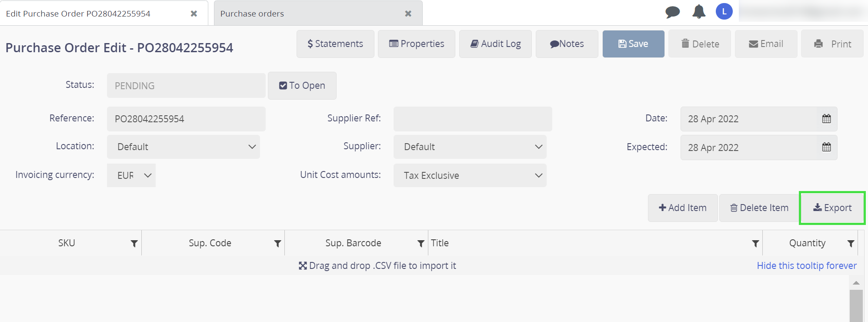Close the Edit Purchase Order tab
The height and width of the screenshot is (322, 868).
click(194, 13)
